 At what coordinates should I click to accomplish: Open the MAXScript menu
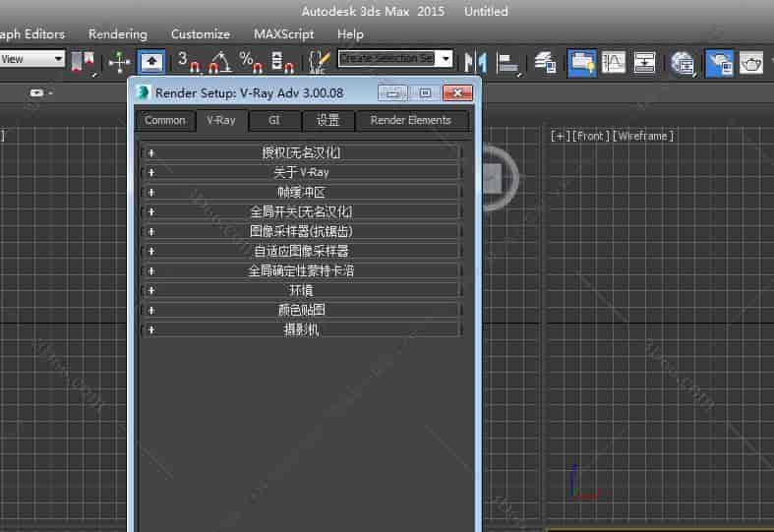click(x=283, y=33)
